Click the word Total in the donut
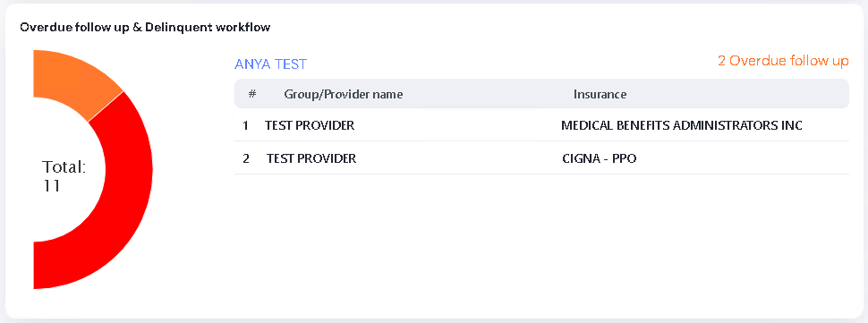 coord(64,167)
